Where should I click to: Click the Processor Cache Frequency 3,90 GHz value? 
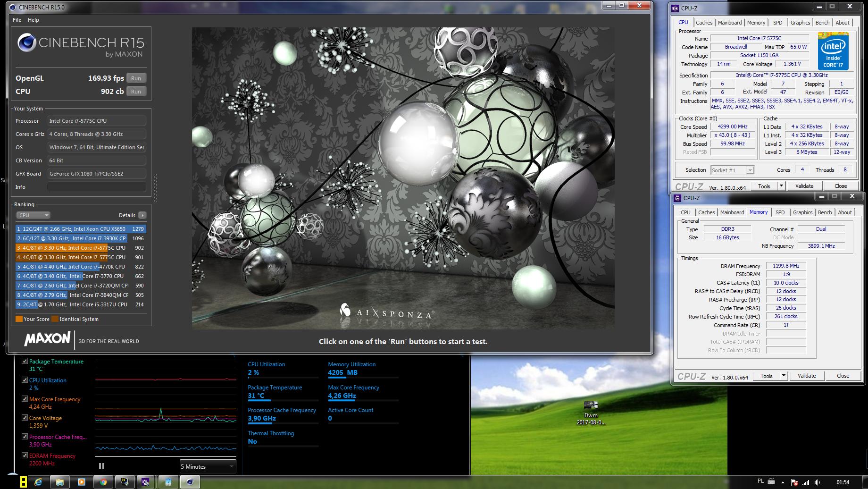[x=262, y=418]
